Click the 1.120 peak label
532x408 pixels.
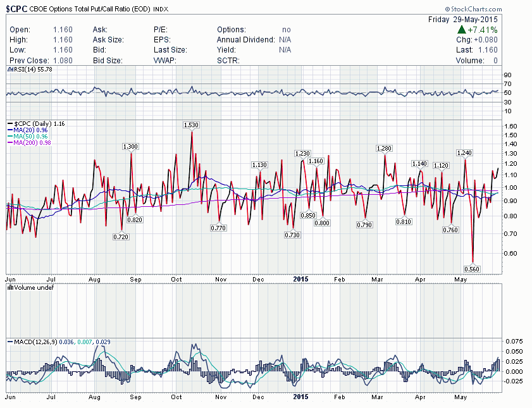pyautogui.click(x=441, y=166)
